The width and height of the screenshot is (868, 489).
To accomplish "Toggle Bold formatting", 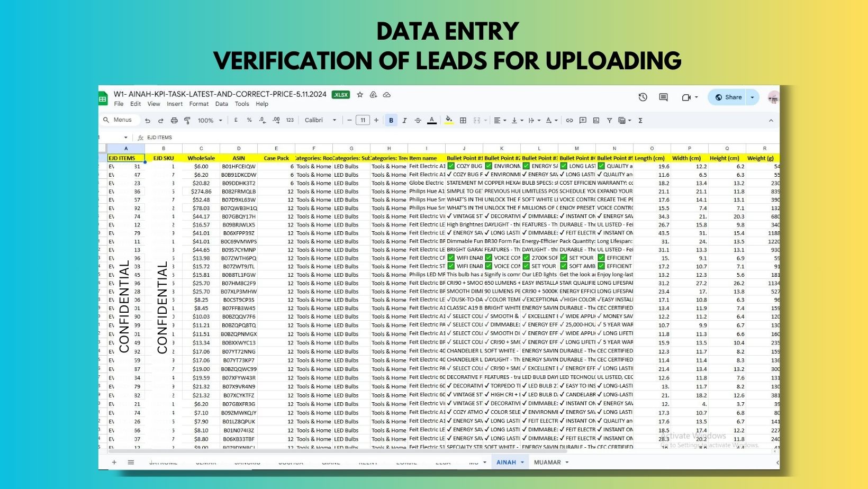I will pos(391,121).
